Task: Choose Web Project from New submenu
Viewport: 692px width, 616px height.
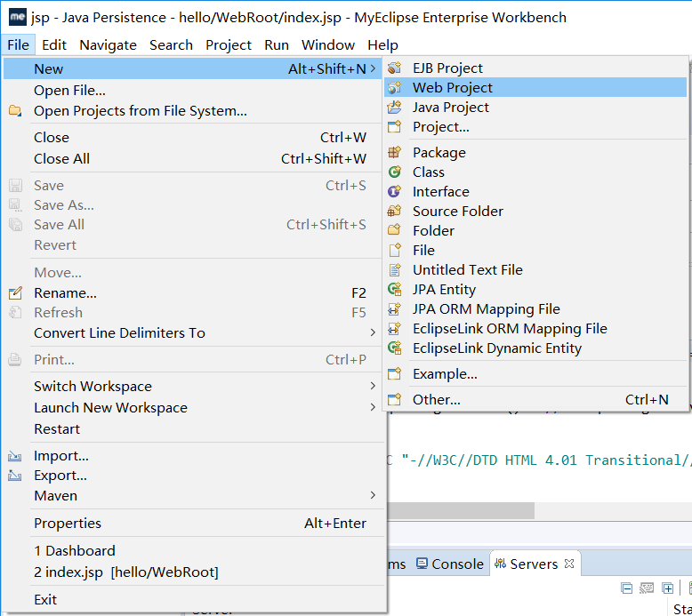Action: coord(452,88)
